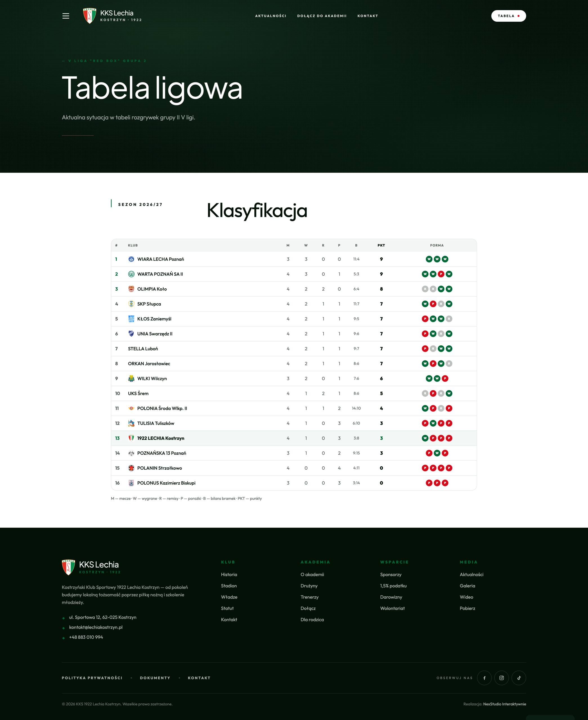Click the WILKI Wilczyn club crest

click(131, 379)
